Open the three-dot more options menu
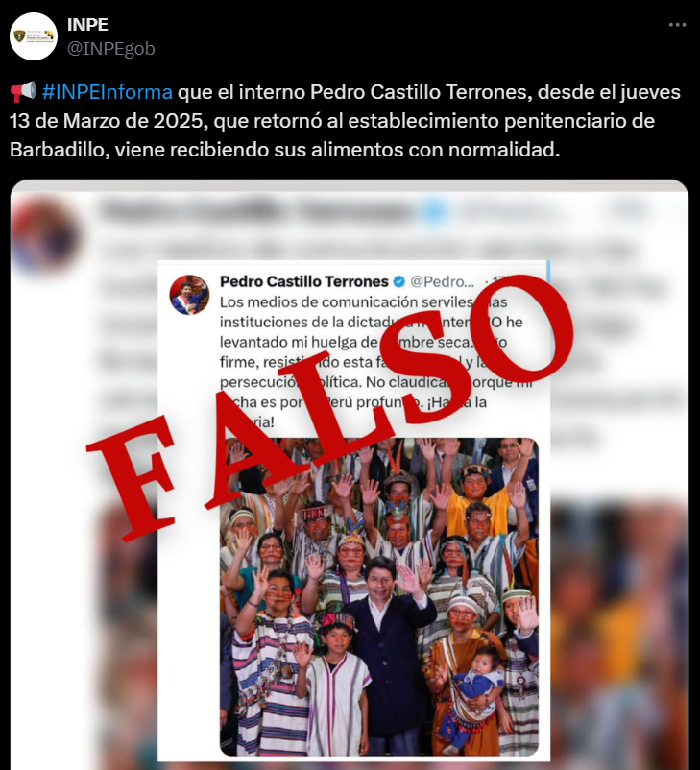Viewport: 700px width, 770px height. [x=677, y=25]
